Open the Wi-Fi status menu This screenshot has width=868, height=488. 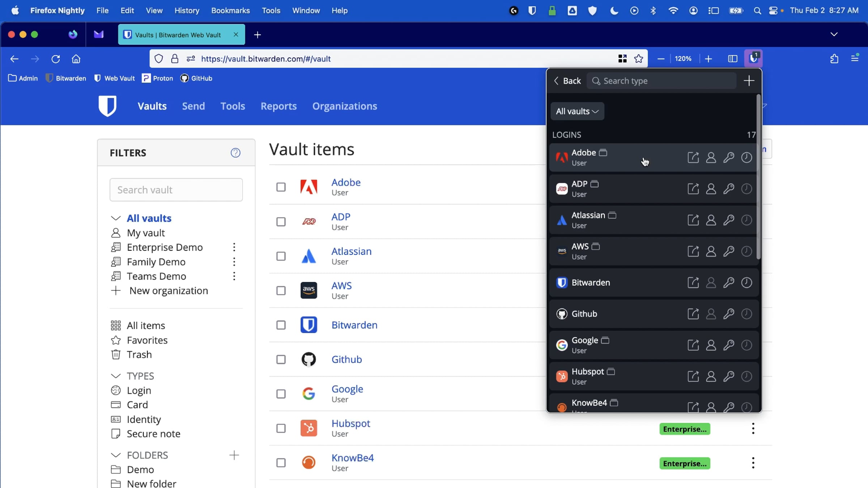pyautogui.click(x=673, y=11)
